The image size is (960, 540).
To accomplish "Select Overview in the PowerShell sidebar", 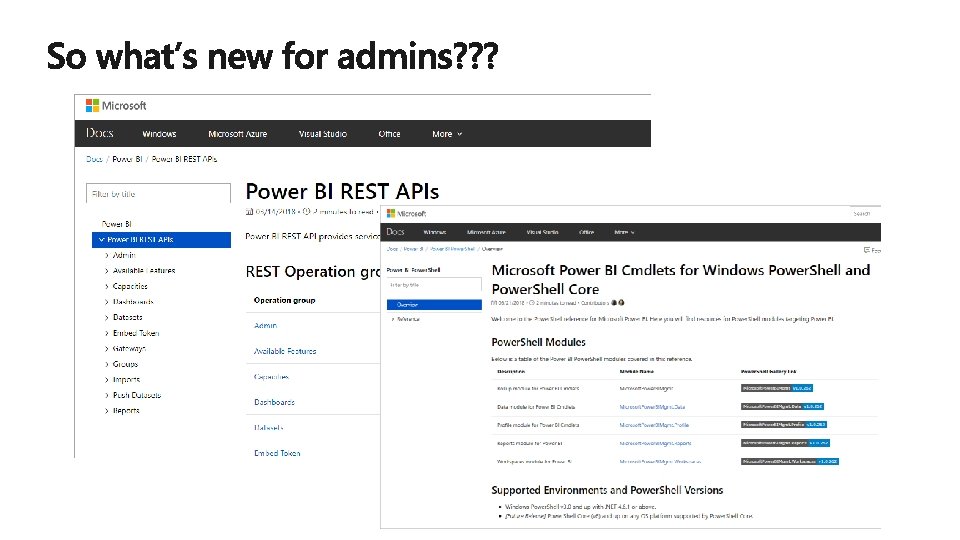I will click(434, 304).
